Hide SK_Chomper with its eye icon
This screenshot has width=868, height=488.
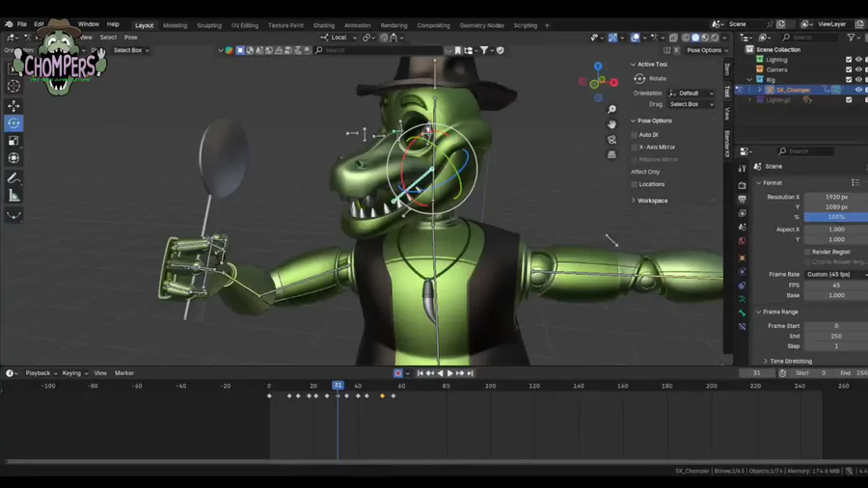point(857,90)
